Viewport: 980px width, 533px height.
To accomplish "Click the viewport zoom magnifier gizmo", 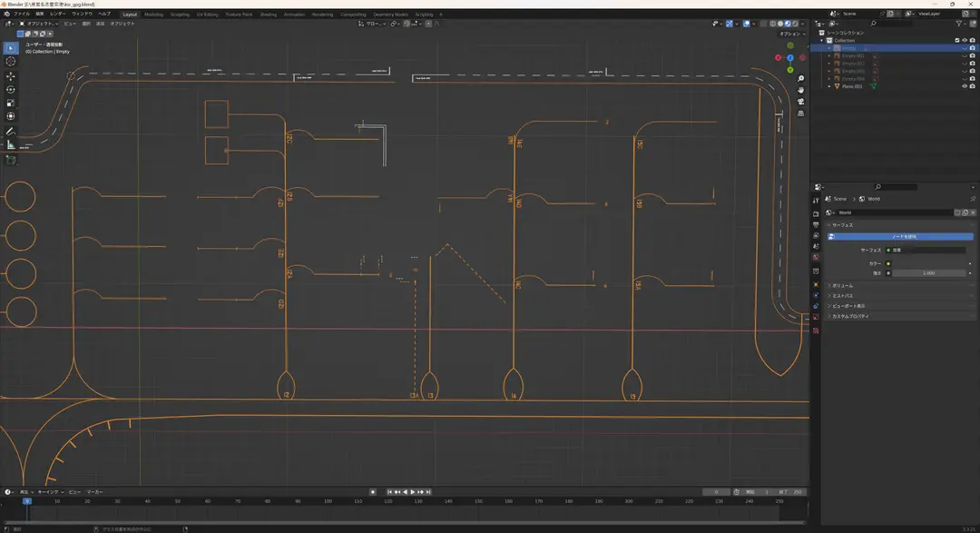I will (800, 79).
